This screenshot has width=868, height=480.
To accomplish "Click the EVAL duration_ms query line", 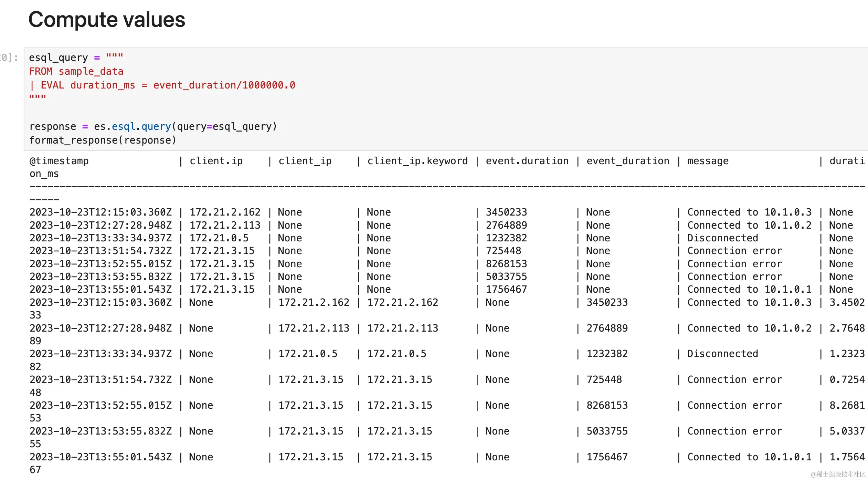I will [162, 85].
